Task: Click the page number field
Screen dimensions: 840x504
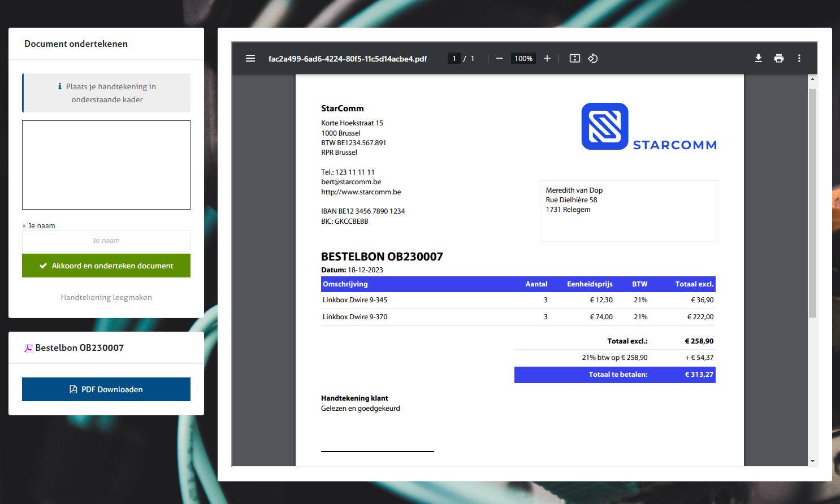Action: [x=454, y=58]
